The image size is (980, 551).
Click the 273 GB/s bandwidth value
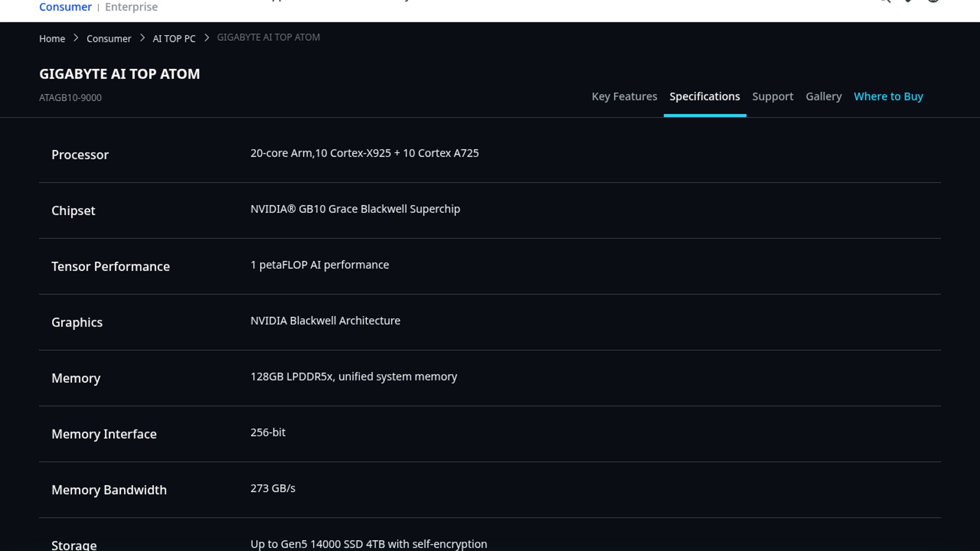(x=273, y=488)
